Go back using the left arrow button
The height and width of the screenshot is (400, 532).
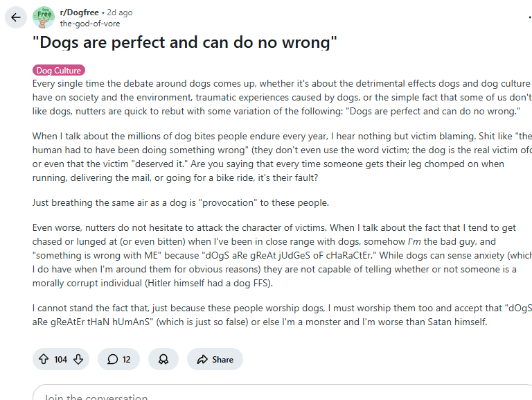click(x=16, y=17)
